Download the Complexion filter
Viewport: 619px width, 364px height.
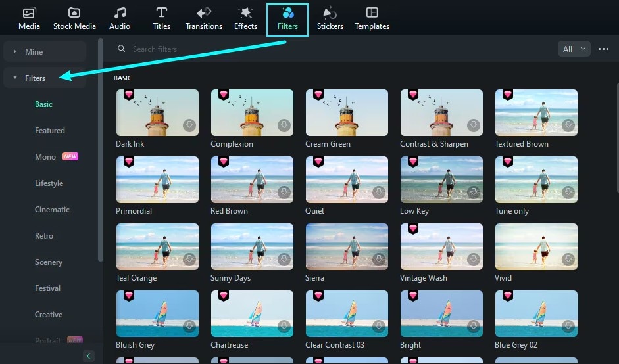pyautogui.click(x=284, y=125)
